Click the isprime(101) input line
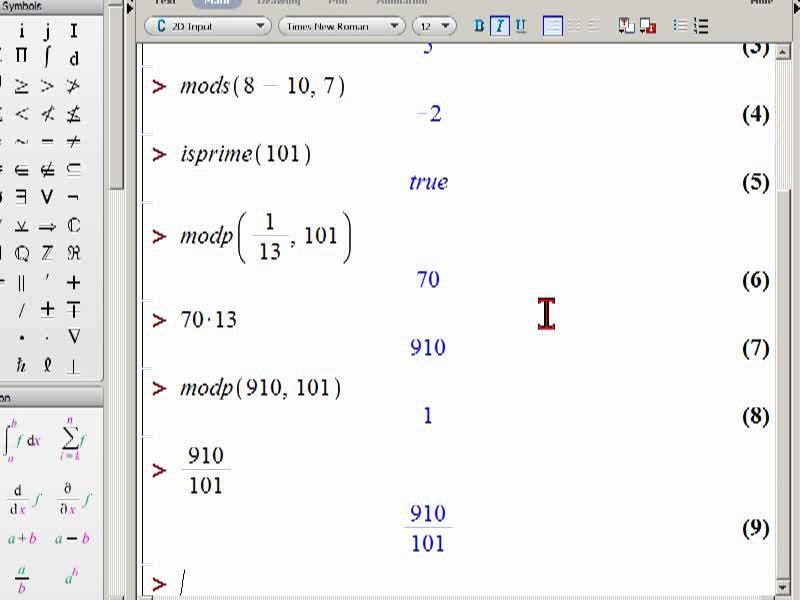 coord(245,154)
